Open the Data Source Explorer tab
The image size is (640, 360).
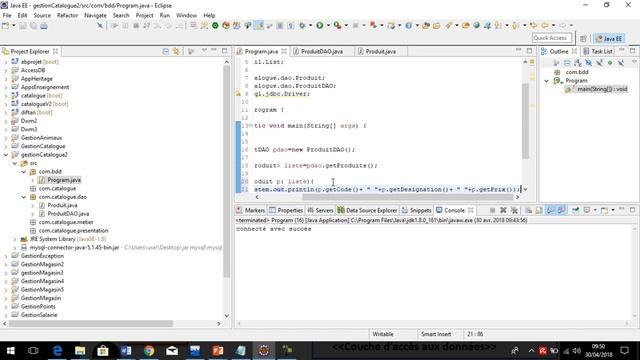367,210
